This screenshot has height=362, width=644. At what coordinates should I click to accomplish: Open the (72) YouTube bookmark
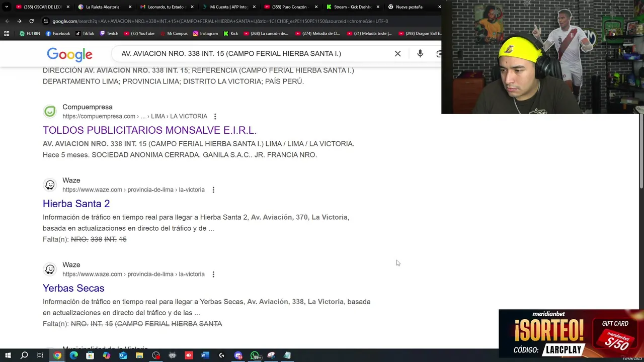[x=139, y=34]
